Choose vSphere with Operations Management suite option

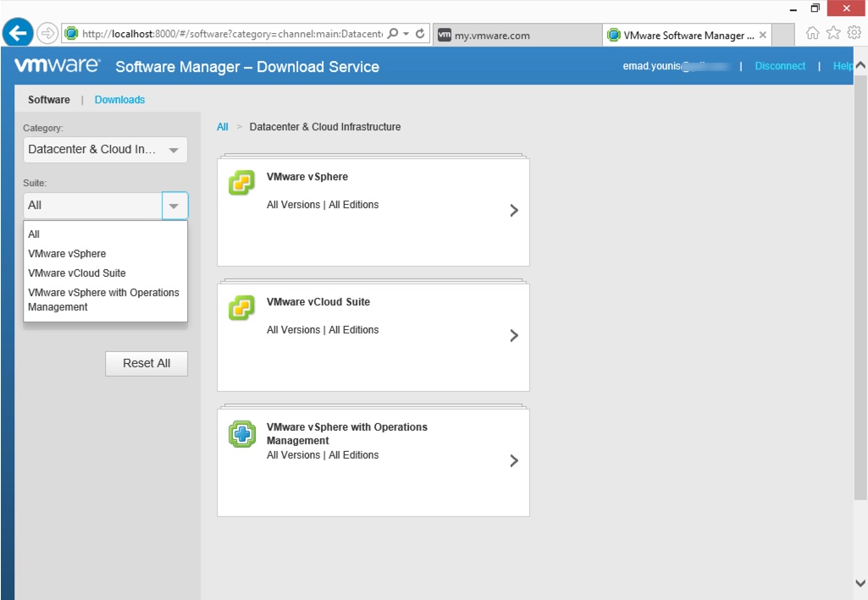[x=103, y=300]
